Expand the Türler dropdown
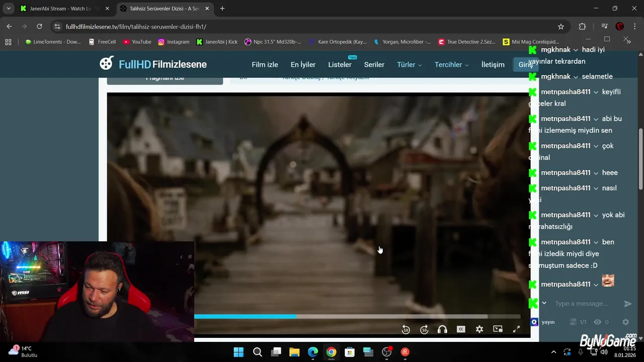Screen dimensions: 644x362 [x=410, y=64]
